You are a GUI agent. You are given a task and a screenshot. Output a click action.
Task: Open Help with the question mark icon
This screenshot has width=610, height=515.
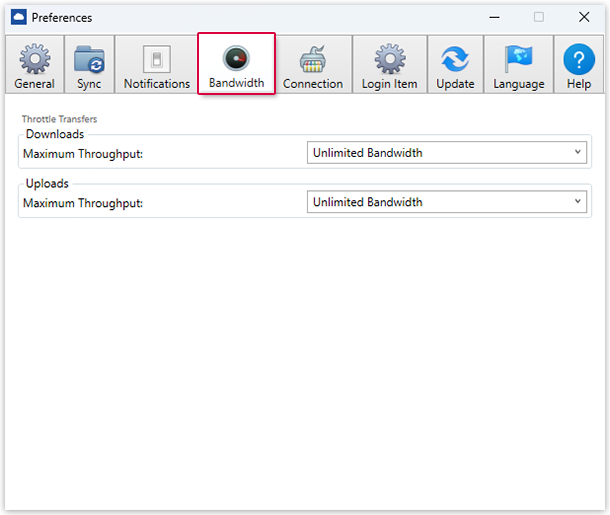tap(579, 59)
